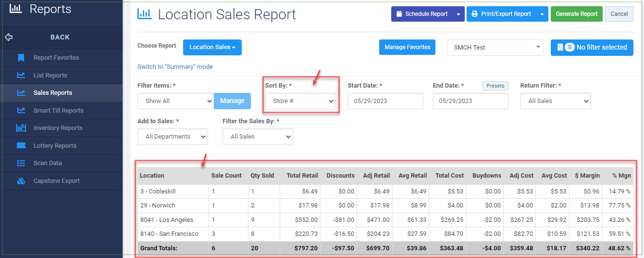Click the Inventory Reports icon
644x258 pixels.
[21, 128]
